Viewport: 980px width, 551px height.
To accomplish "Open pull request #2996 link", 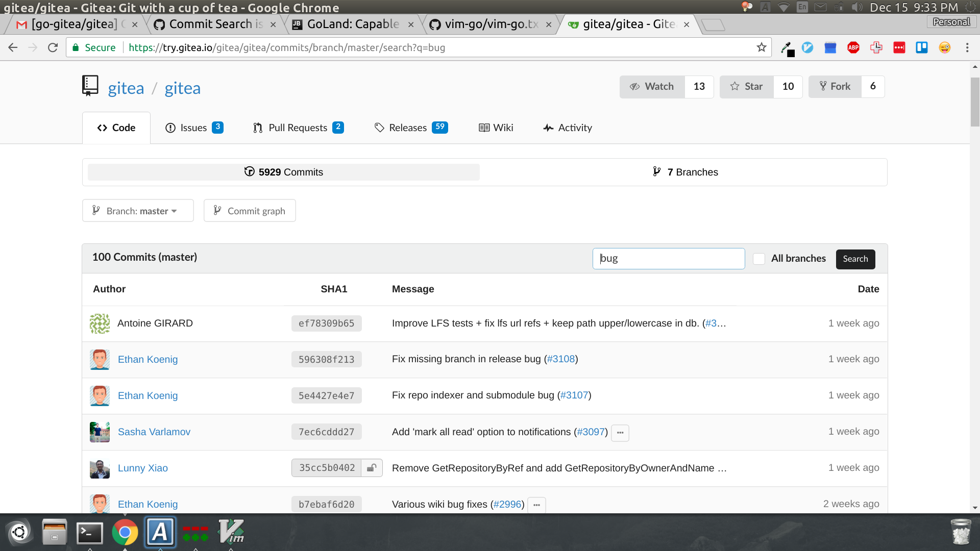I will point(507,505).
